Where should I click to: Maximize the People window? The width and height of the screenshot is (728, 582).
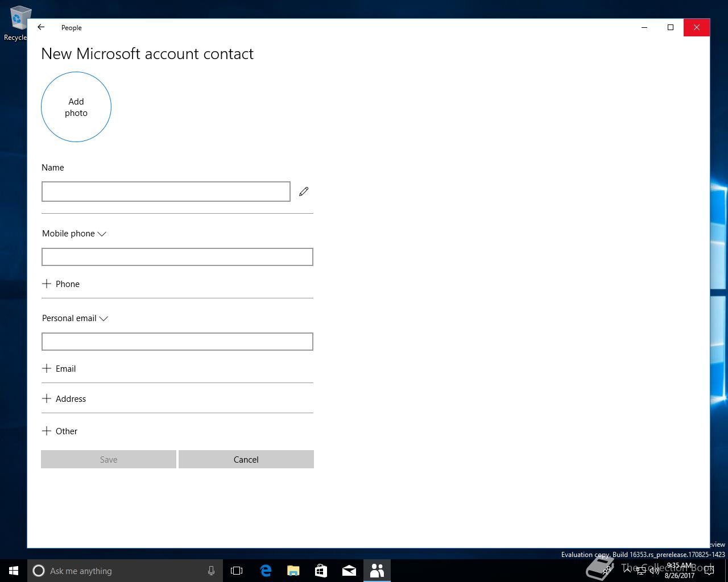tap(671, 27)
